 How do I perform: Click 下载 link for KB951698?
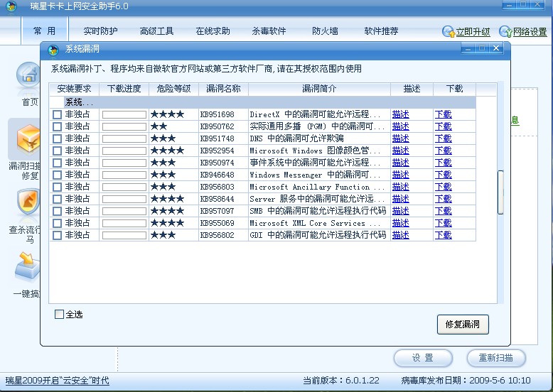(x=443, y=114)
